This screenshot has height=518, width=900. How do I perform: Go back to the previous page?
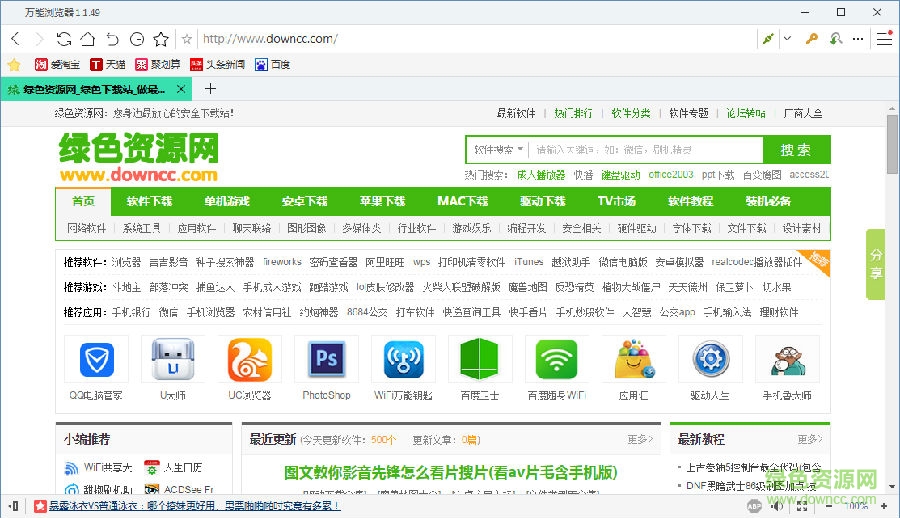pos(15,38)
